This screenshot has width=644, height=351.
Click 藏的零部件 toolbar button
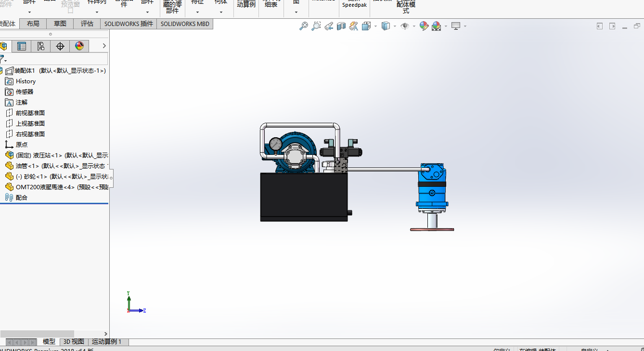click(x=172, y=7)
